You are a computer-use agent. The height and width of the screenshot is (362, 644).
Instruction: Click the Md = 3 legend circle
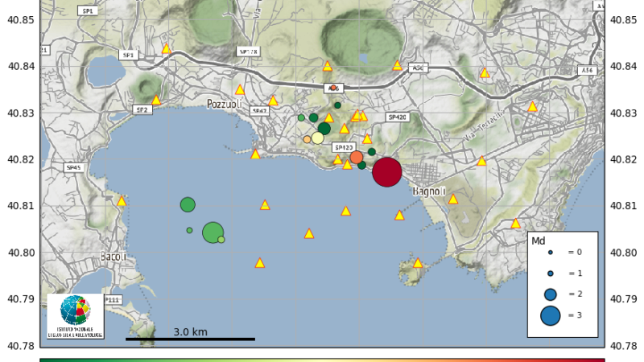pyautogui.click(x=550, y=316)
